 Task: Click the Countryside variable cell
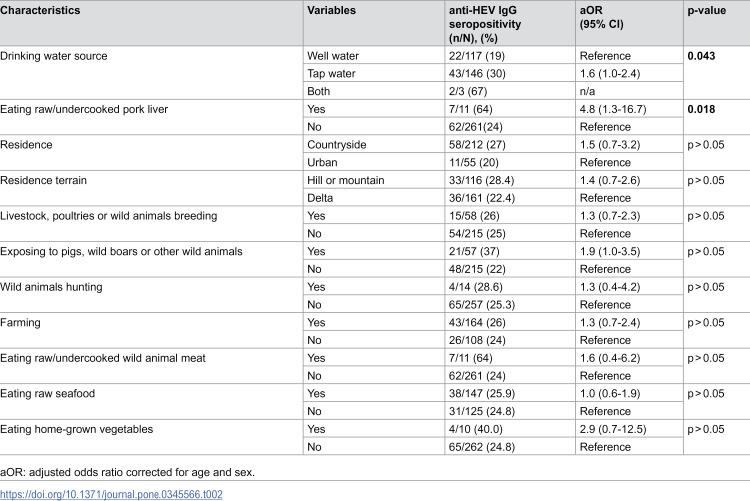[337, 145]
